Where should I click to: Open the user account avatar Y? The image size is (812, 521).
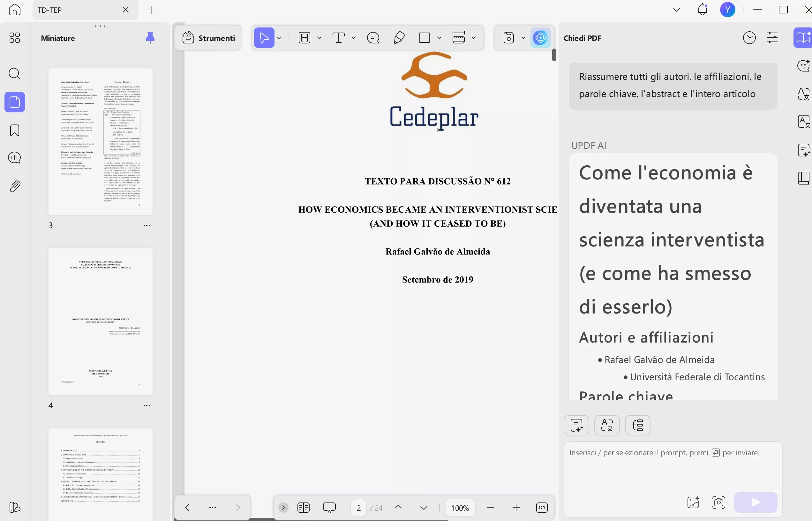click(727, 10)
